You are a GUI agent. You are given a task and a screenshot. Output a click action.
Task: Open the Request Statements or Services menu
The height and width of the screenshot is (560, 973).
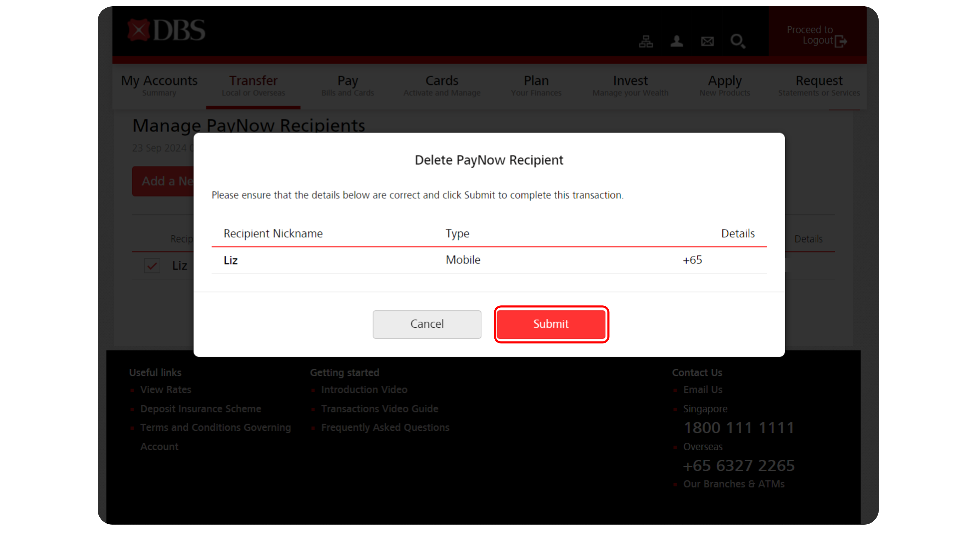(x=819, y=85)
